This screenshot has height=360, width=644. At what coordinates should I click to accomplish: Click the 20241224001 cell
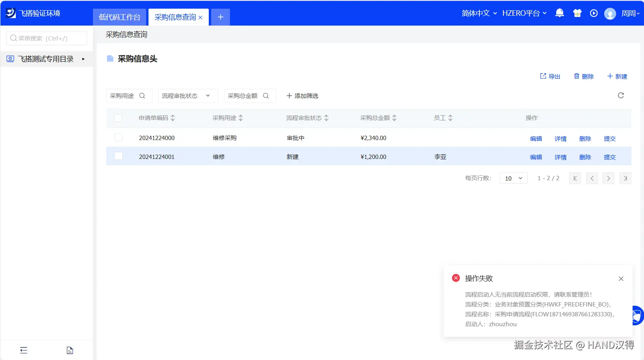(157, 157)
